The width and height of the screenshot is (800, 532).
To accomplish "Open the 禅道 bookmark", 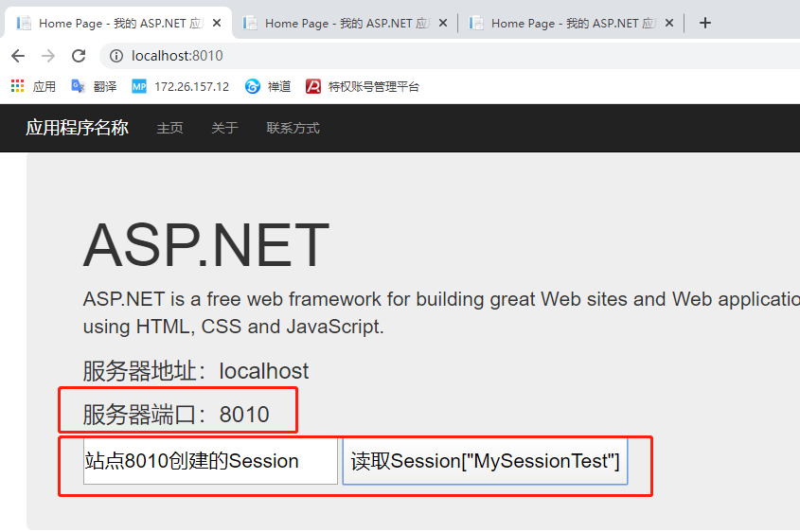I will [x=268, y=87].
